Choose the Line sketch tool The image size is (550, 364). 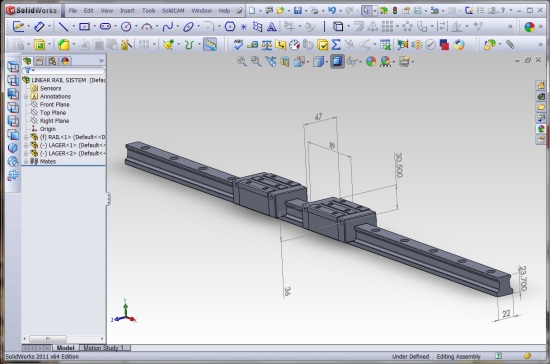coord(63,27)
